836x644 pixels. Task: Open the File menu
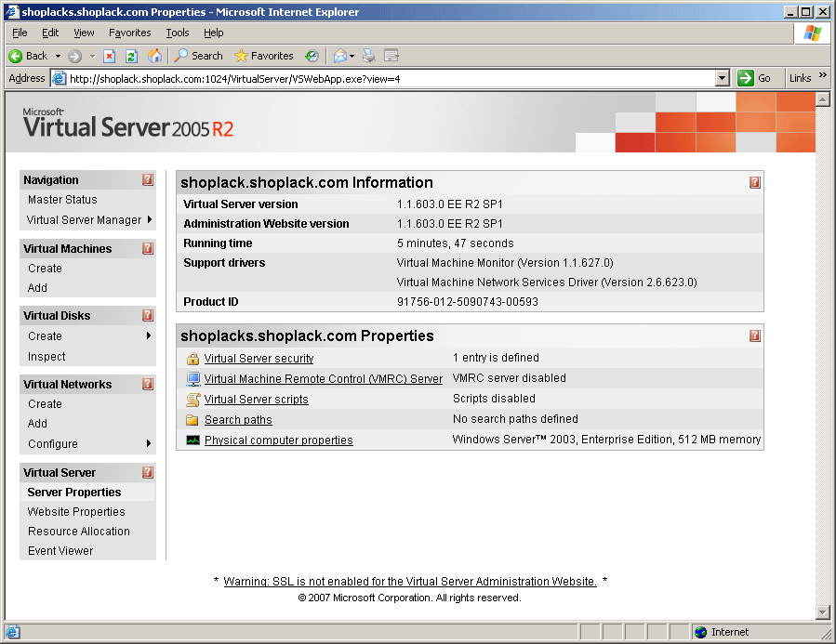pos(20,33)
